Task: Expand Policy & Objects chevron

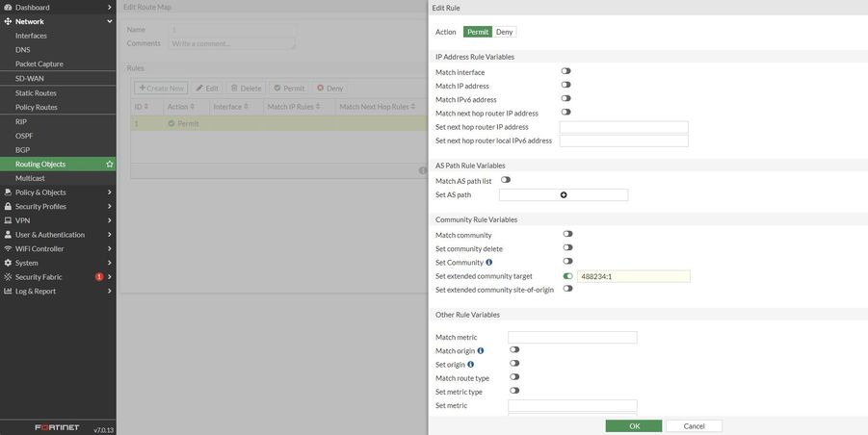Action: 110,192
